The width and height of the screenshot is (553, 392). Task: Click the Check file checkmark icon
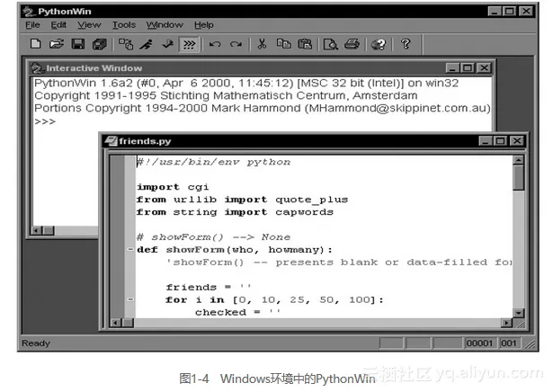(167, 44)
